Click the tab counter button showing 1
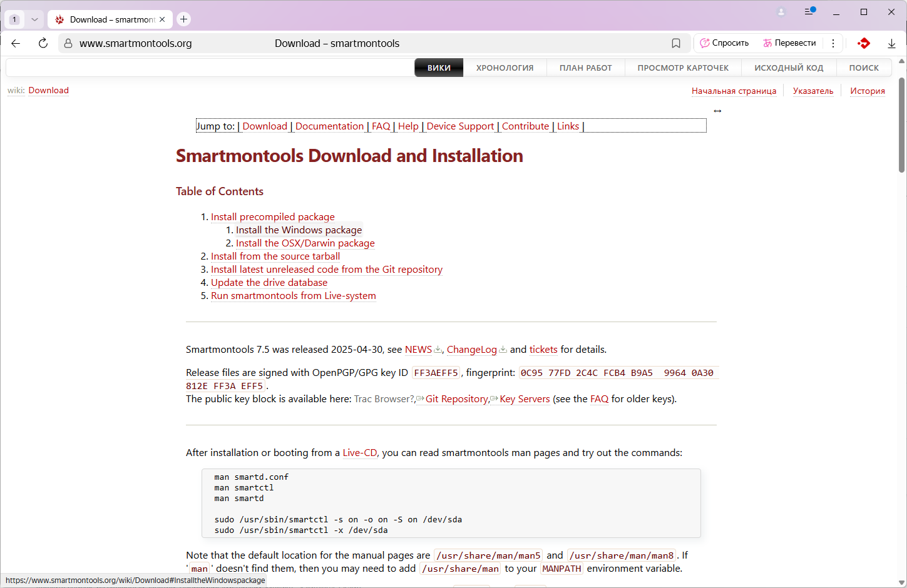This screenshot has height=588, width=907. [x=14, y=19]
